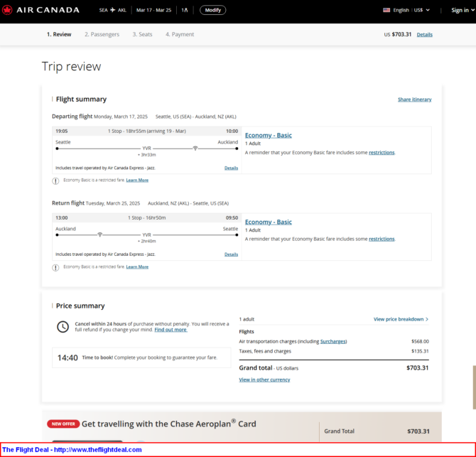The height and width of the screenshot is (457, 476).
Task: Click the Mar 17 - Mar 25 dates in header
Action: pos(153,10)
